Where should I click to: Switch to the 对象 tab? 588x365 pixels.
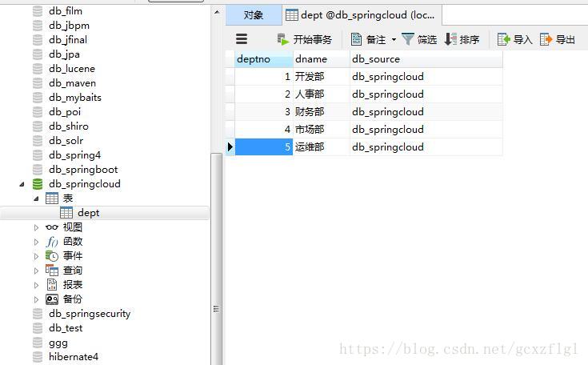click(254, 15)
